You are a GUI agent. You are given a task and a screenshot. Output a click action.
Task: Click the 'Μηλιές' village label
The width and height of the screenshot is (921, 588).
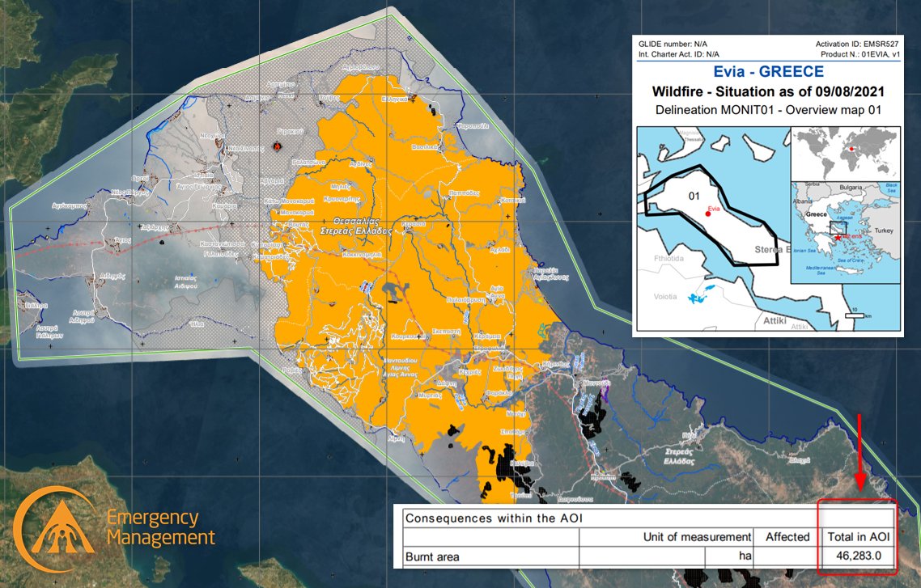(x=340, y=187)
